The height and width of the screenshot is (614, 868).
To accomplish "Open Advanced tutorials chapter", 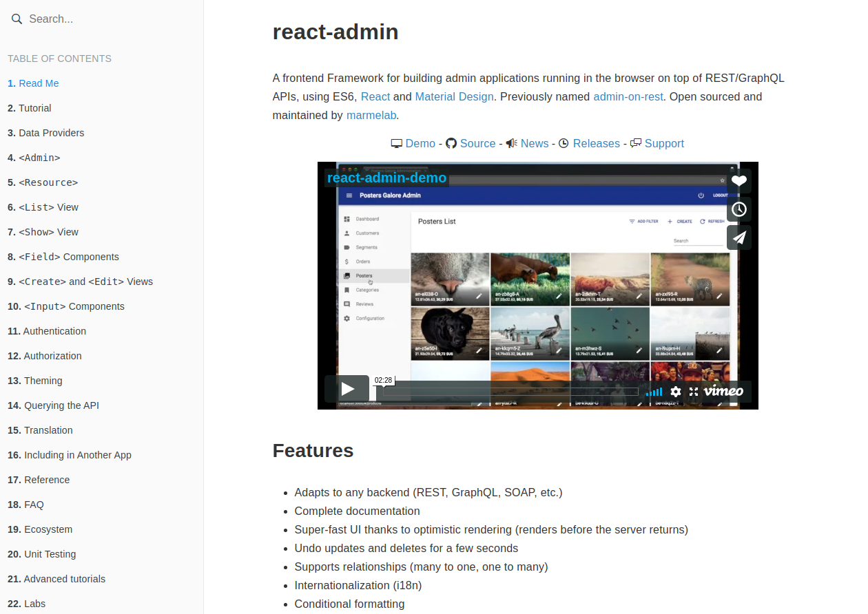I will 56,579.
